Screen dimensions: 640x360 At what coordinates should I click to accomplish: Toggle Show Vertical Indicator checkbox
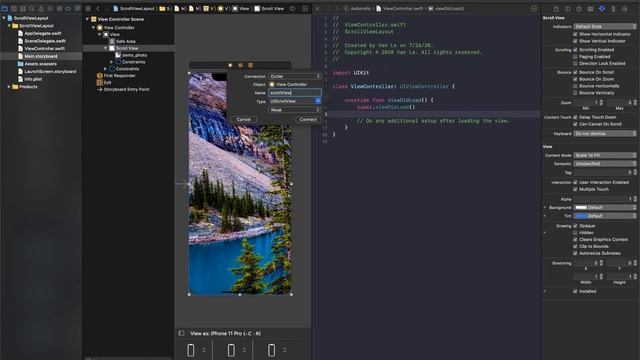point(575,41)
